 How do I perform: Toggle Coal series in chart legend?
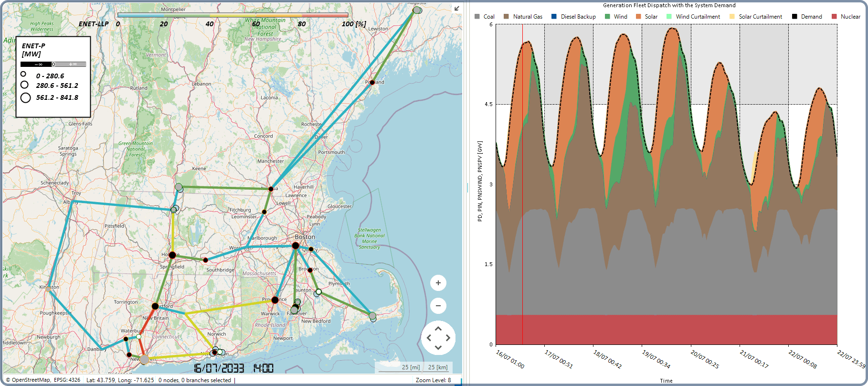tap(485, 17)
